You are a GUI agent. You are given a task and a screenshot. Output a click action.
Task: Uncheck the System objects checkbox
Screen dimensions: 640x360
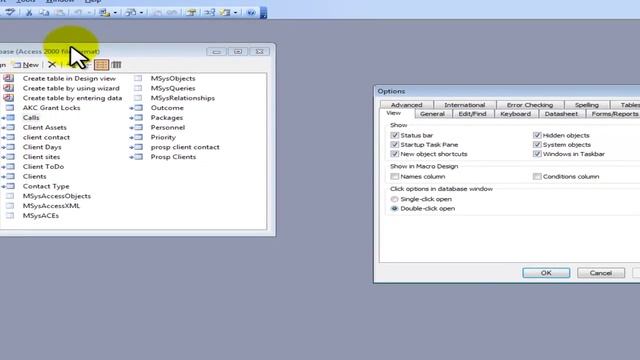tap(537, 144)
